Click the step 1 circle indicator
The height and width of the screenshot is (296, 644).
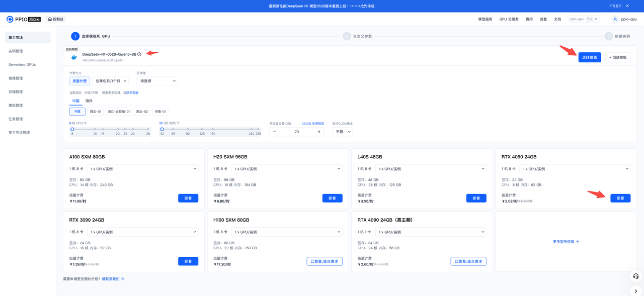point(75,36)
